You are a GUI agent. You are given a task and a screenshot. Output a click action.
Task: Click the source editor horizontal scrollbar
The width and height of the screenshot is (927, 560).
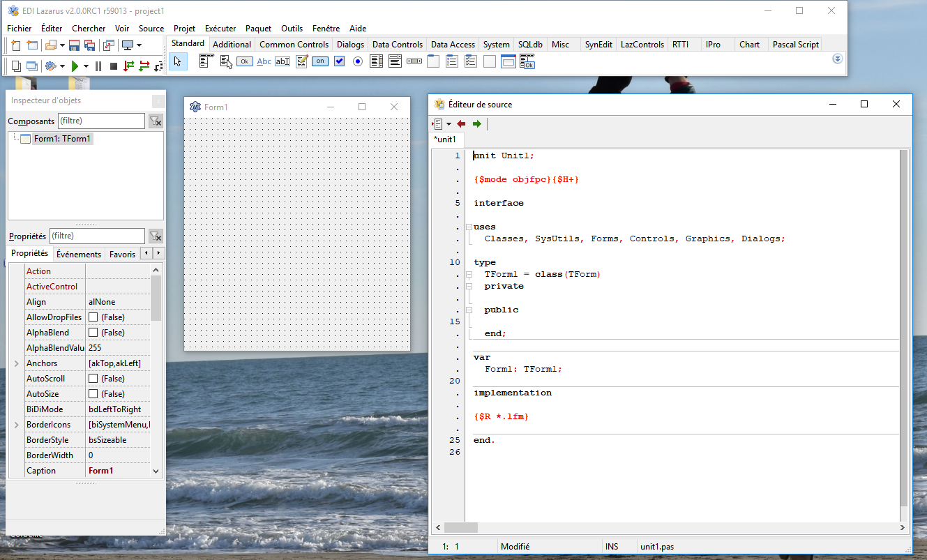click(x=670, y=528)
